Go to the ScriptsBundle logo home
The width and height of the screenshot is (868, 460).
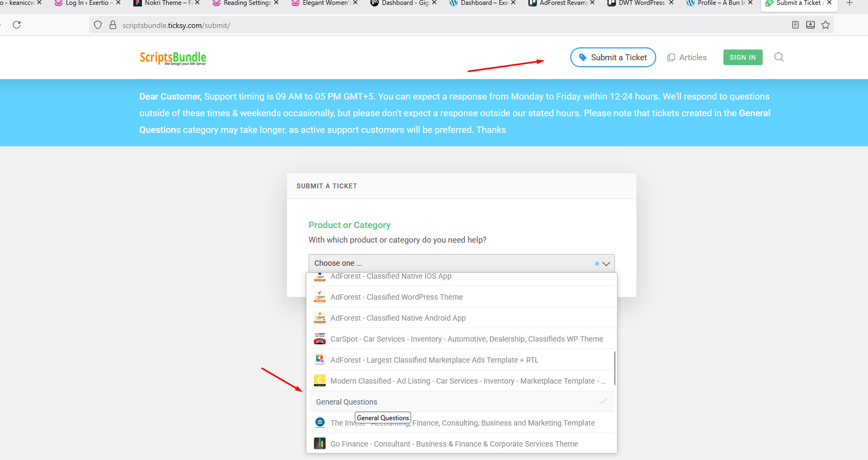(173, 58)
